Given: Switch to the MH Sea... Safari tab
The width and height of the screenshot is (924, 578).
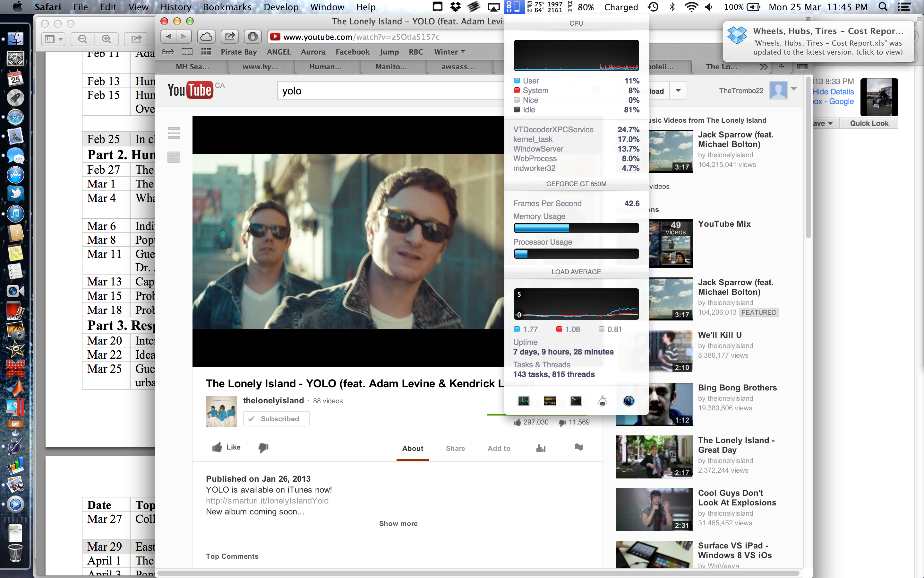Looking at the screenshot, I should tap(192, 67).
